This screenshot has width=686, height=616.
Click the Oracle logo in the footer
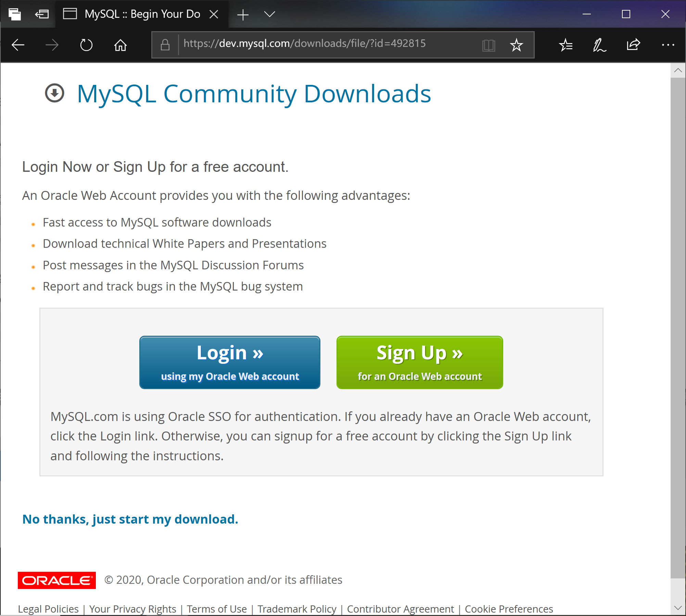coord(56,579)
